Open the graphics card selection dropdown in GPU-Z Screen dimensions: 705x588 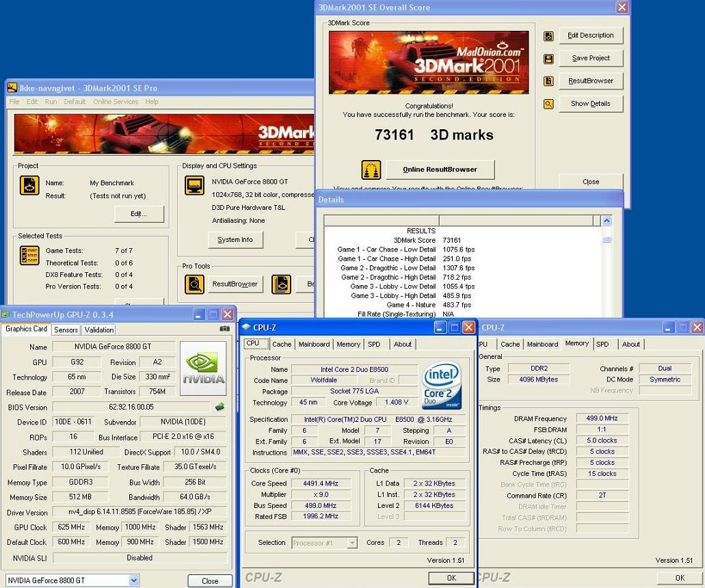click(133, 580)
